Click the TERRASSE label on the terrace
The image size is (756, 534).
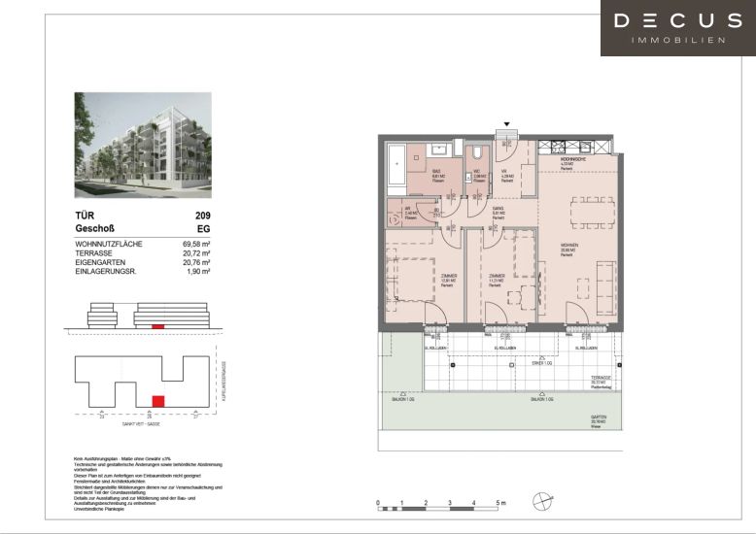(601, 378)
